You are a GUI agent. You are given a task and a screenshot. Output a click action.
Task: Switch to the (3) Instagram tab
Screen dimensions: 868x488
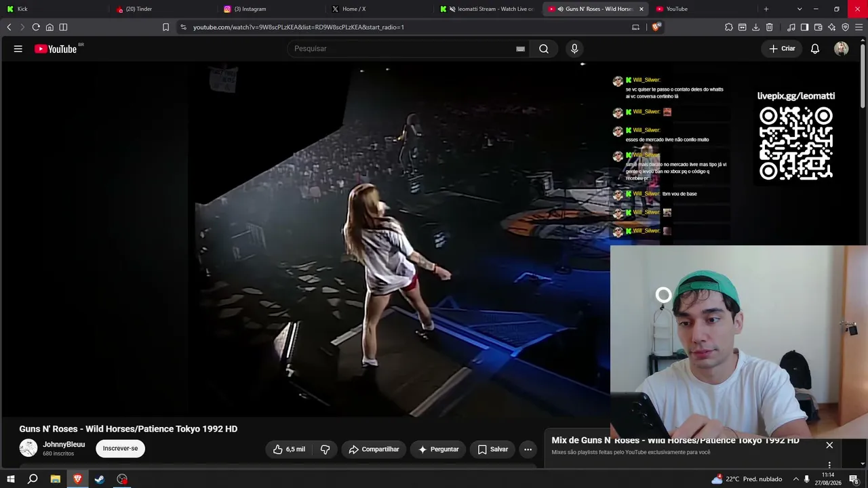pyautogui.click(x=271, y=9)
